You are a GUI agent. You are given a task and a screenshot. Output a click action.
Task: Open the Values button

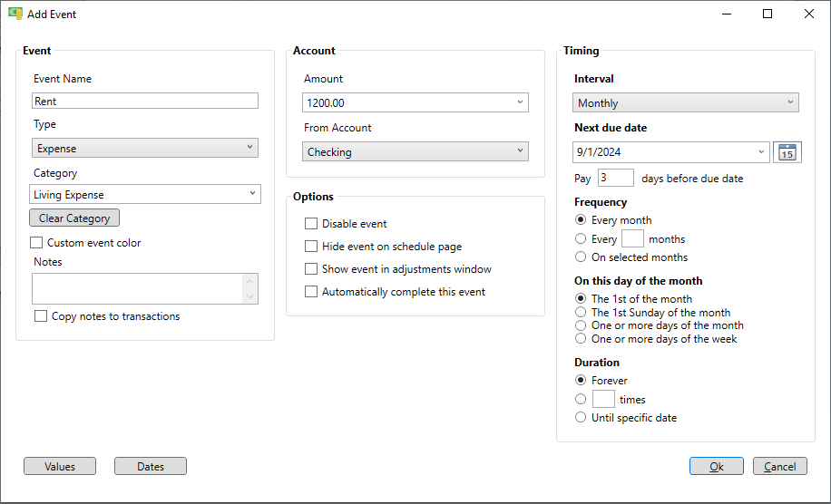point(60,467)
